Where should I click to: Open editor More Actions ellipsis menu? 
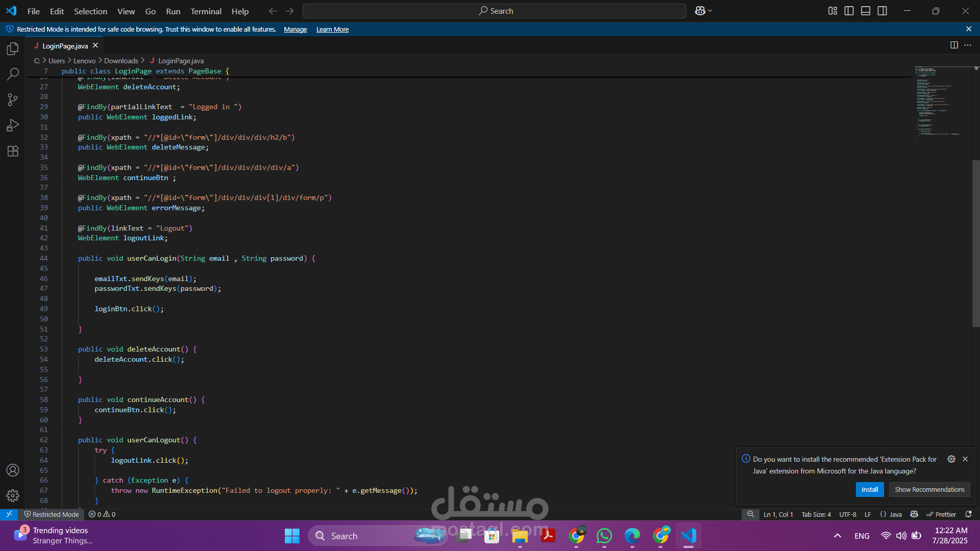(x=968, y=45)
